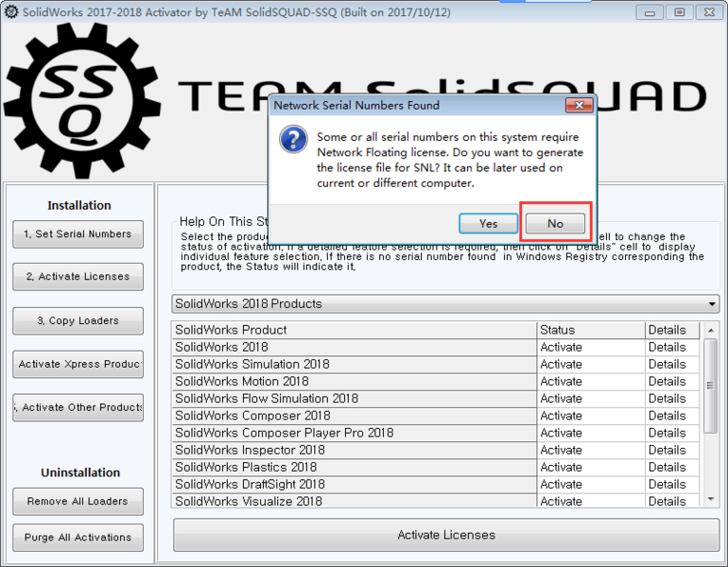Toggle Activate status for Flow Simulation 2018
The width and height of the screenshot is (728, 567).
click(x=591, y=399)
